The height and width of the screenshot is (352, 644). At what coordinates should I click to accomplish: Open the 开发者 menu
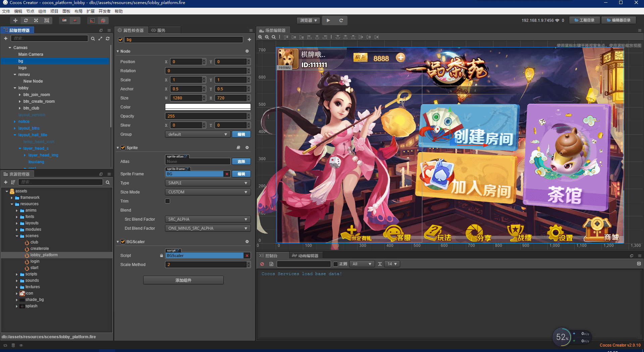[104, 11]
